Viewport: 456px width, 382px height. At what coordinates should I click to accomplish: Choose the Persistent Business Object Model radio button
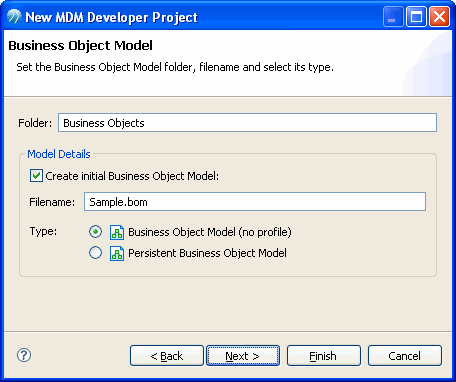point(95,253)
